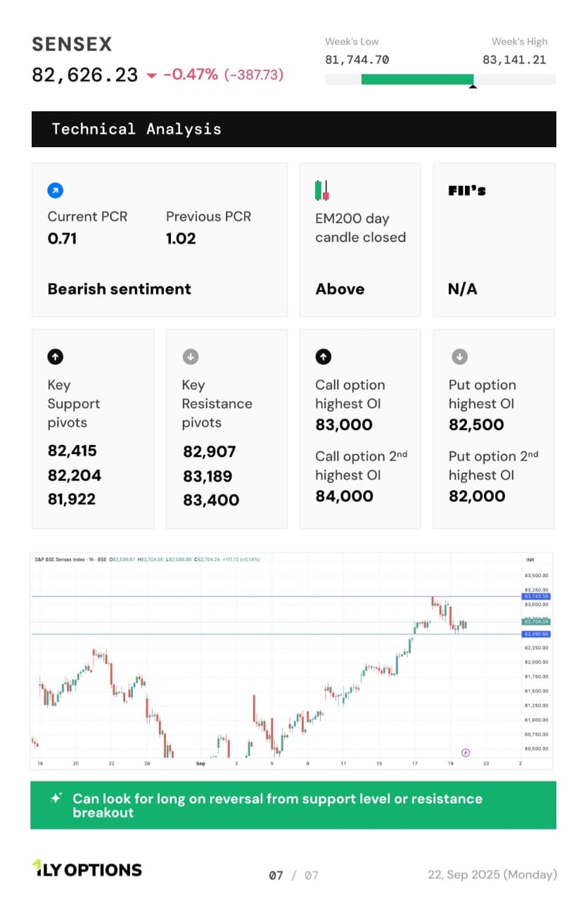The height and width of the screenshot is (901, 588).
Task: Click the green long-on-reversal recommendation banner
Action: 293,805
